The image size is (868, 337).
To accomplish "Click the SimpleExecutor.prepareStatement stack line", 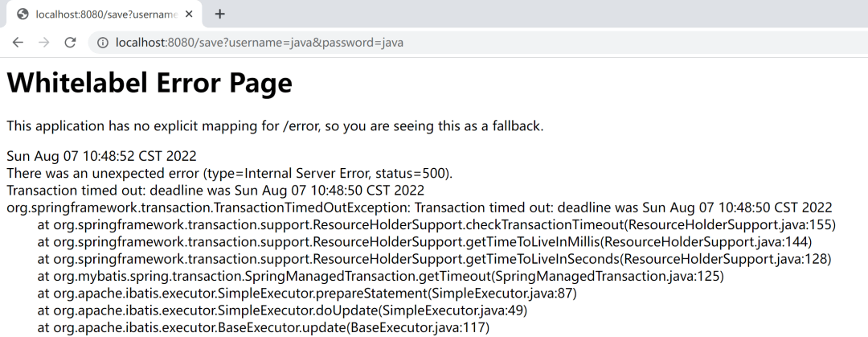I will pyautogui.click(x=307, y=293).
